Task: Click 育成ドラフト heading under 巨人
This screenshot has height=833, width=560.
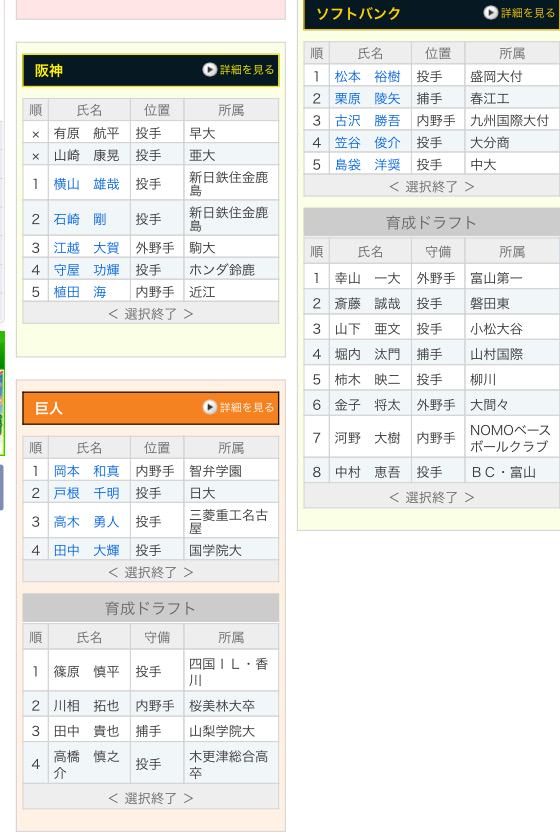Action: [150, 608]
